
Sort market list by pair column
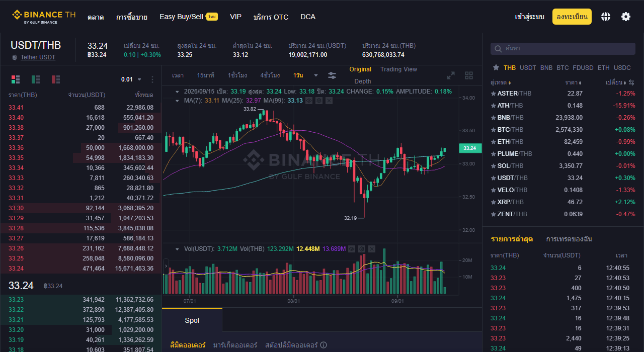coord(501,82)
